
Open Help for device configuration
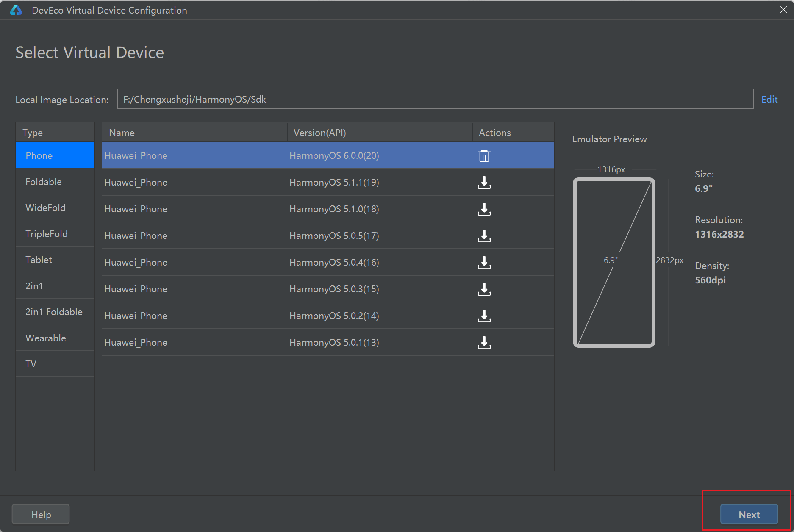[x=41, y=514]
